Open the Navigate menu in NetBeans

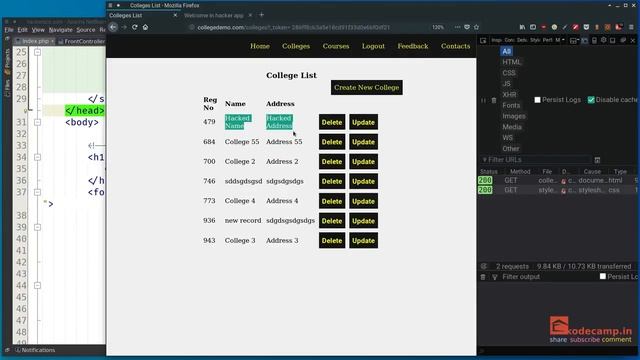click(x=60, y=30)
